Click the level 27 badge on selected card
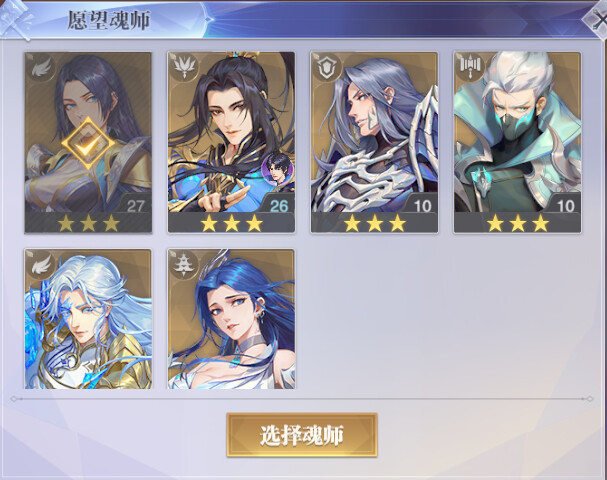The height and width of the screenshot is (480, 607). pos(135,205)
